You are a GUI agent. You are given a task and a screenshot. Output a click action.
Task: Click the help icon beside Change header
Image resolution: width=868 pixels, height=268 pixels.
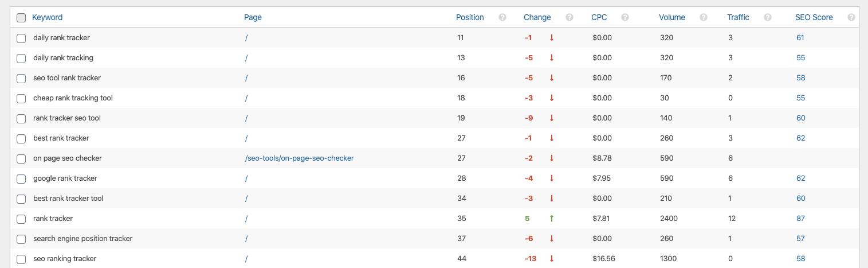click(x=569, y=17)
